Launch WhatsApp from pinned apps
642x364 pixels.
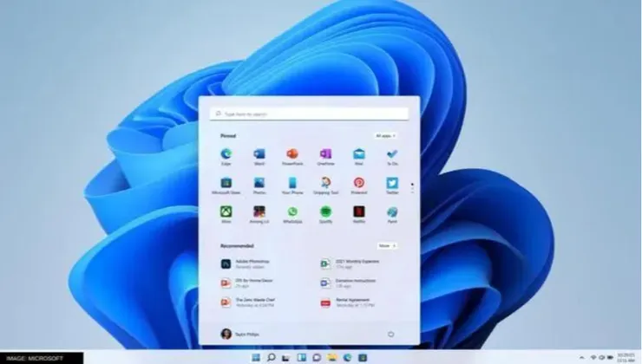(292, 215)
